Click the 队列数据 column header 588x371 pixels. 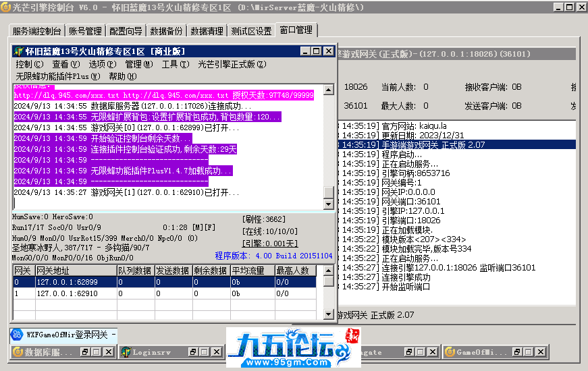coord(136,270)
